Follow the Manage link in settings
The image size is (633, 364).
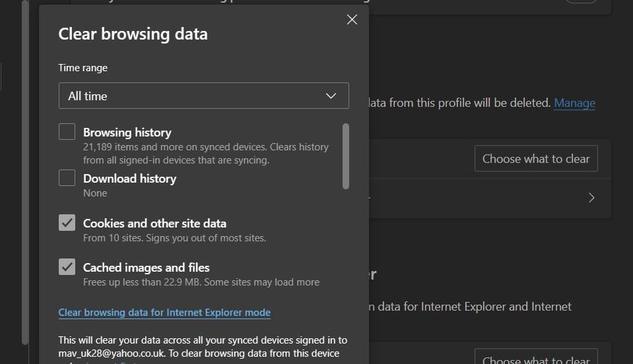point(574,103)
